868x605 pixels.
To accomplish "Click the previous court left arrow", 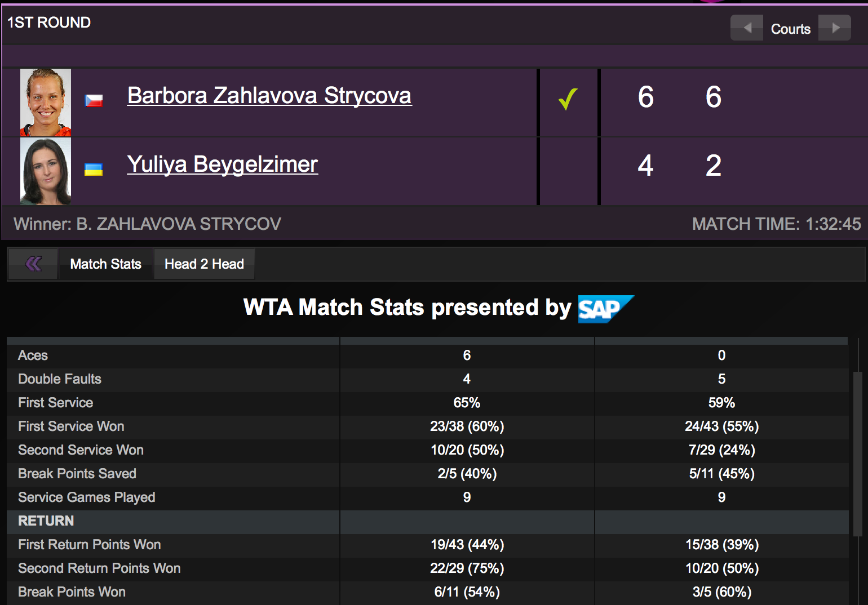I will [747, 28].
